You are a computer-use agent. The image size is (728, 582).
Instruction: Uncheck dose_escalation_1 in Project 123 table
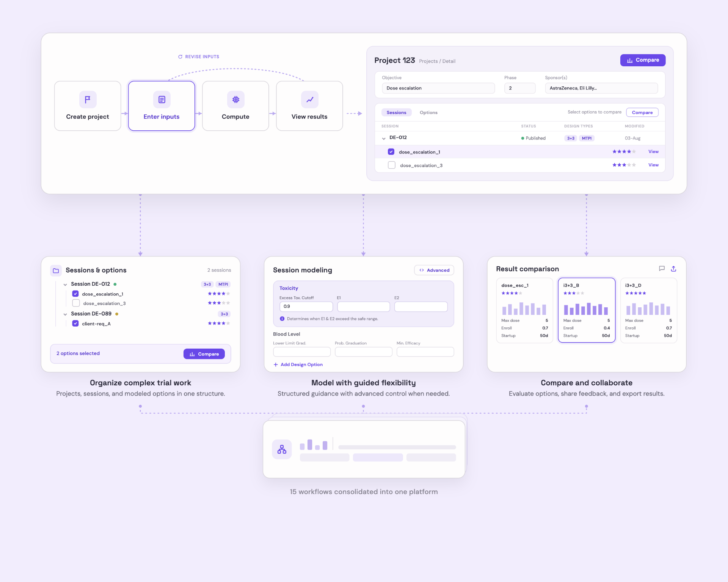click(x=391, y=152)
